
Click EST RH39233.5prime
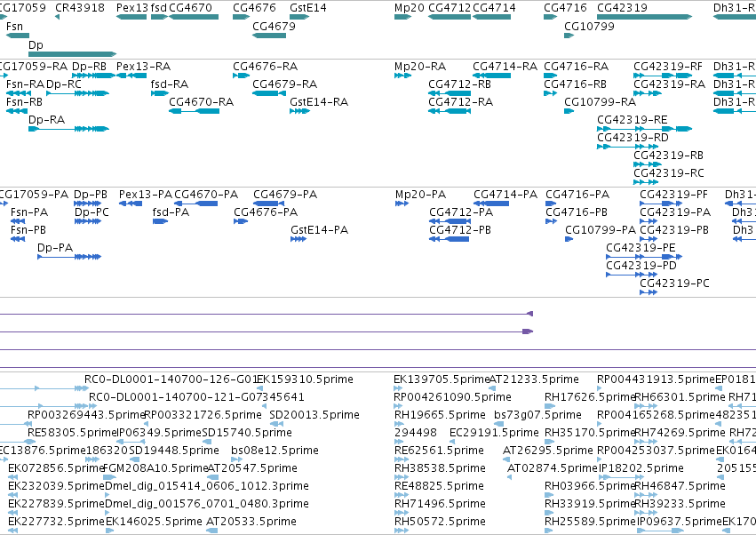(646, 512)
